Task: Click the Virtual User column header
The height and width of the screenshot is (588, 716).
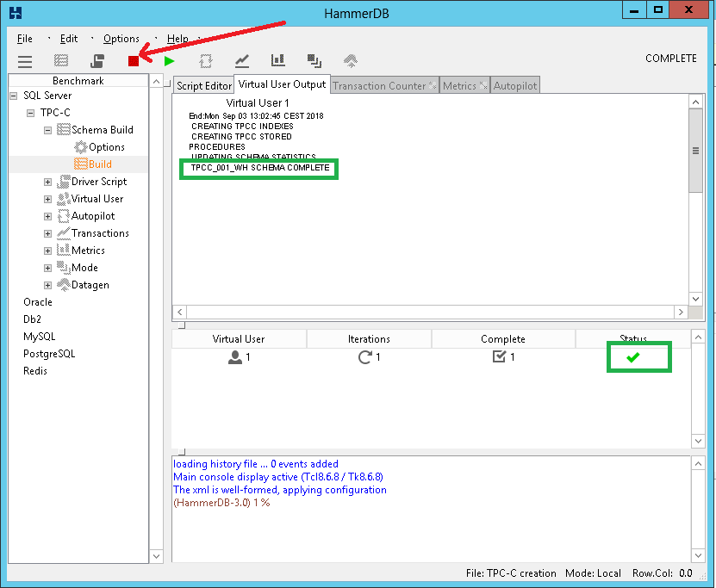Action: [x=239, y=339]
